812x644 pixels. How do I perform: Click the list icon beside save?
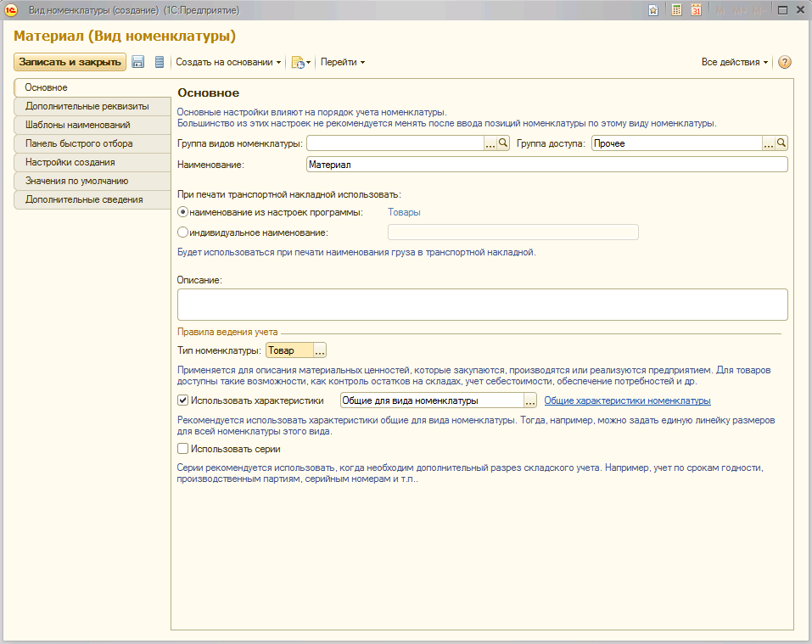[159, 62]
